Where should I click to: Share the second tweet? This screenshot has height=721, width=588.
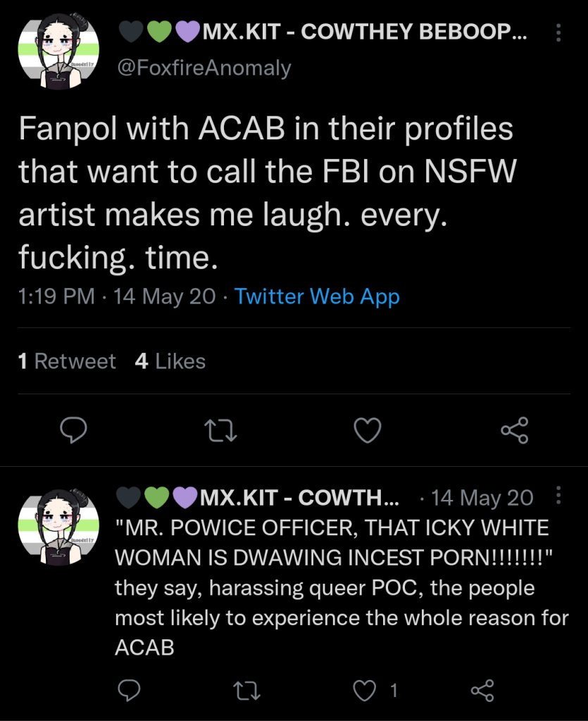[x=482, y=691]
